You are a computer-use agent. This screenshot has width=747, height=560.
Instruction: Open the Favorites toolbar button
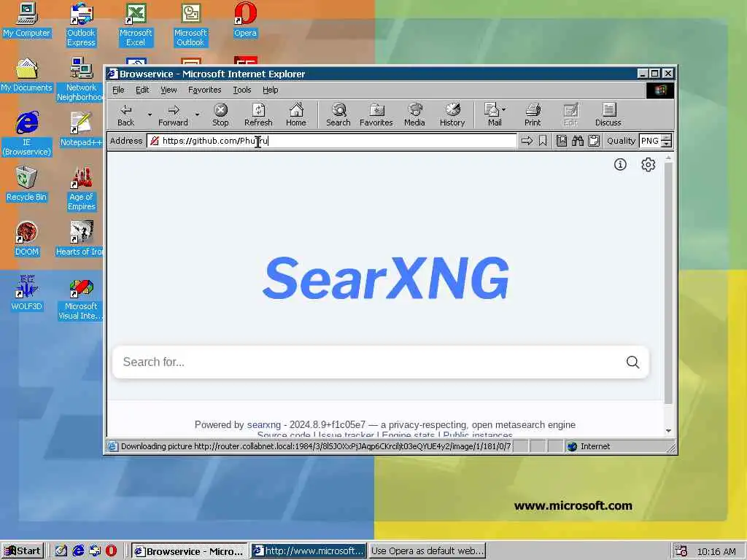pos(376,115)
